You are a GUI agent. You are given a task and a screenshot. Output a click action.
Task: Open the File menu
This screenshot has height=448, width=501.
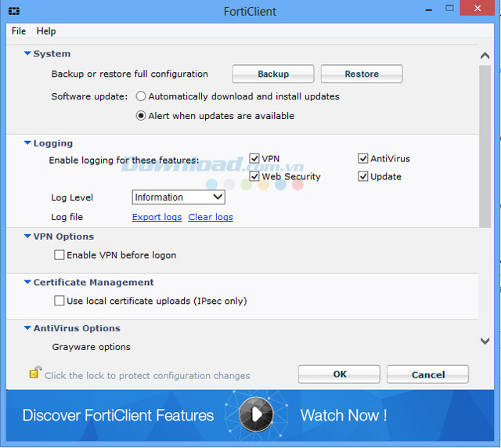pyautogui.click(x=19, y=31)
